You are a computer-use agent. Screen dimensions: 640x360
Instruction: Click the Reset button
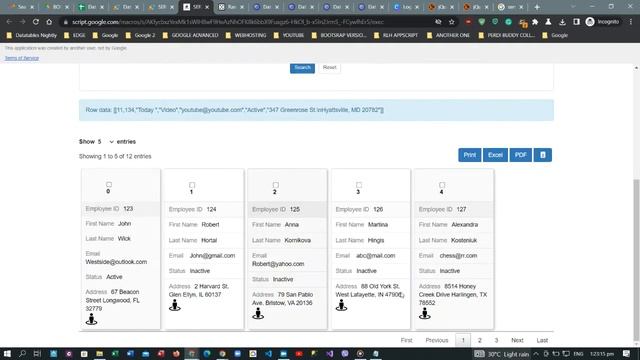click(329, 68)
